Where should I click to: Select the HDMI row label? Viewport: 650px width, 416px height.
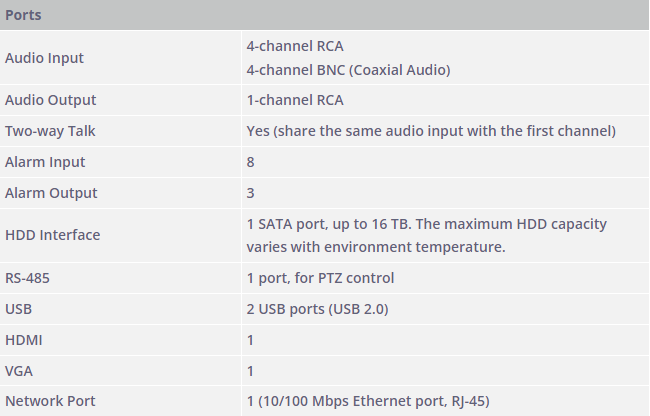pos(24,340)
